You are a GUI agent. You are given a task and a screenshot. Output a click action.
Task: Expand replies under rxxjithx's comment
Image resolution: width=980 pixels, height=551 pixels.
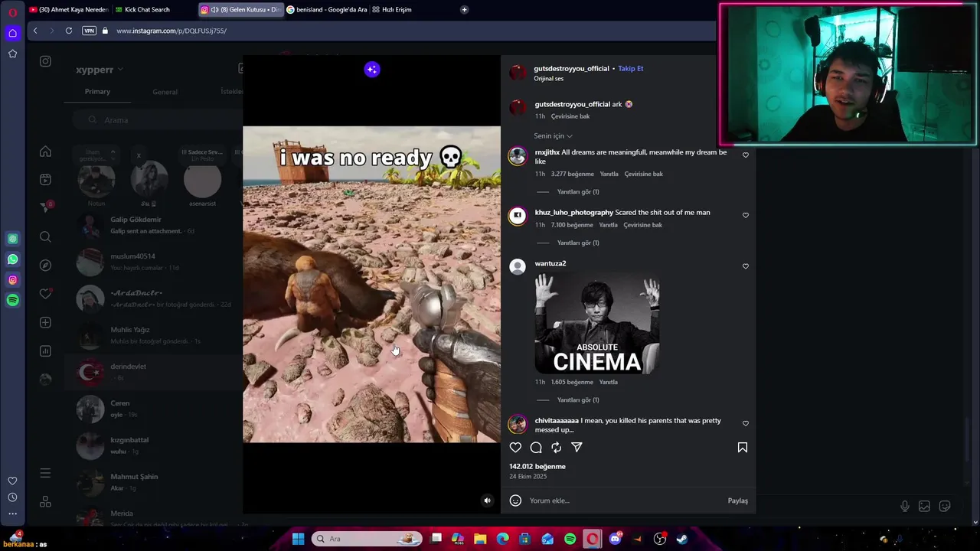pos(578,192)
